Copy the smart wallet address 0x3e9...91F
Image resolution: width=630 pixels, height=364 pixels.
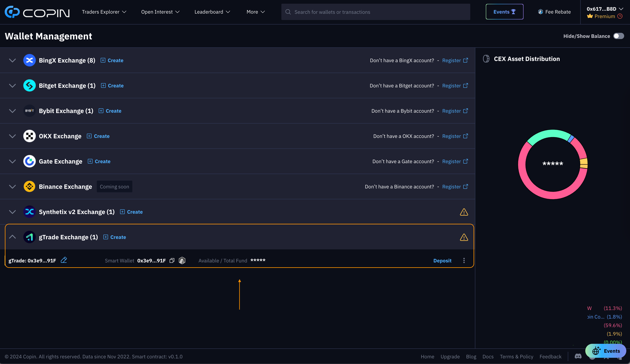pos(172,260)
